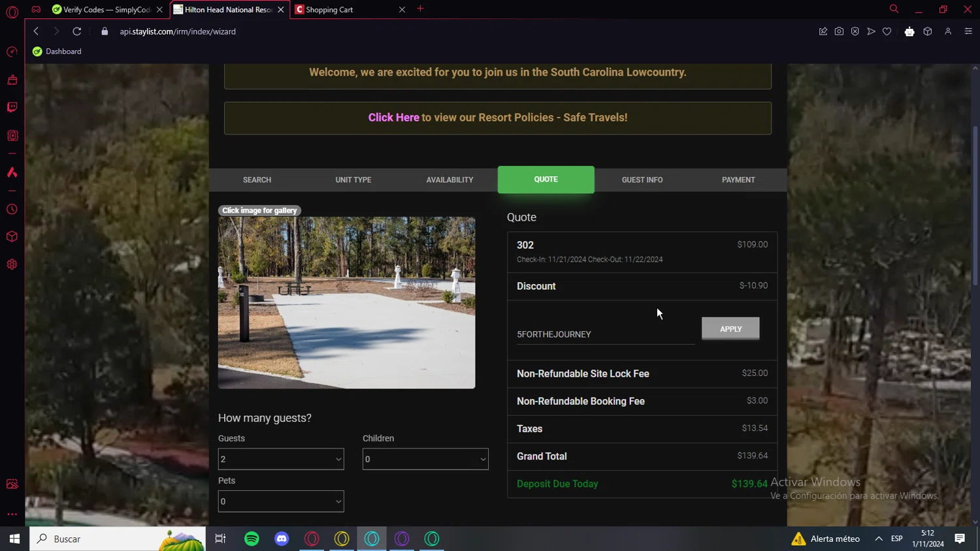Viewport: 980px width, 551px height.
Task: Click promo code field with 5FORTHEJOURNEY
Action: [x=606, y=334]
